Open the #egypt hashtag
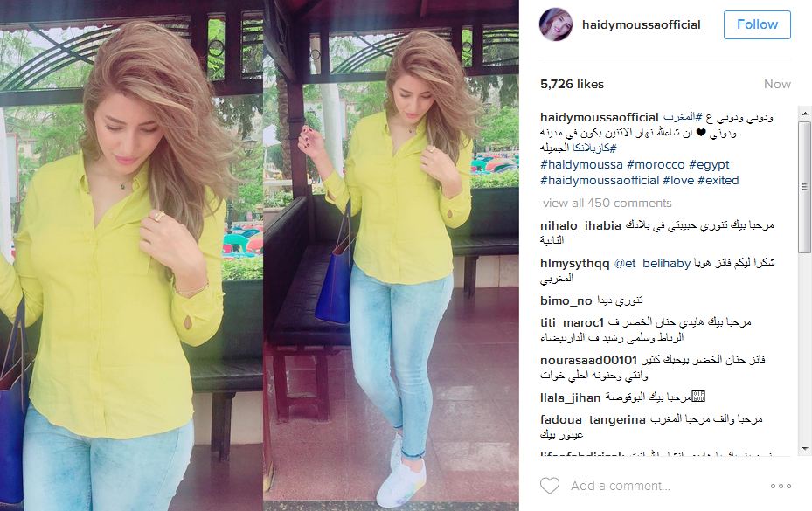This screenshot has height=511, width=812. tap(709, 164)
